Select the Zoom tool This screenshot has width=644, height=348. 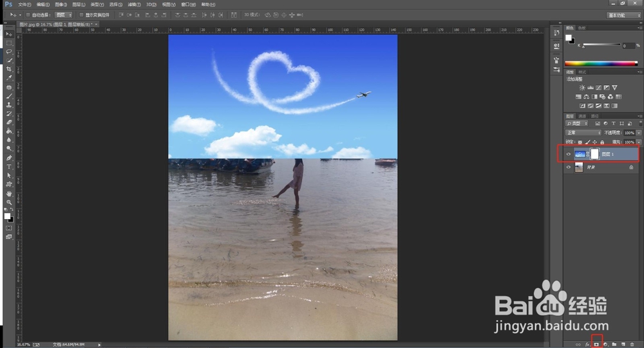9,202
